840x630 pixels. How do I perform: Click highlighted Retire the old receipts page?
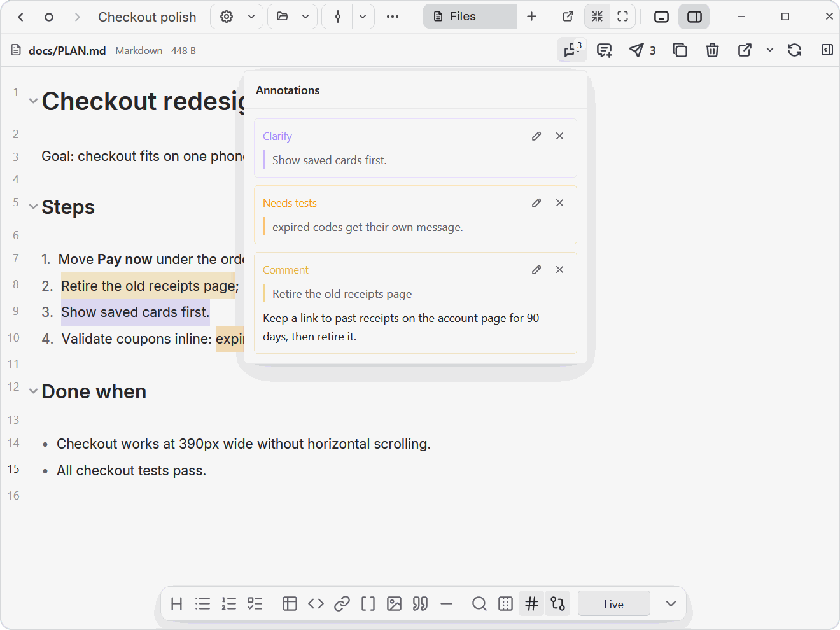(x=148, y=286)
